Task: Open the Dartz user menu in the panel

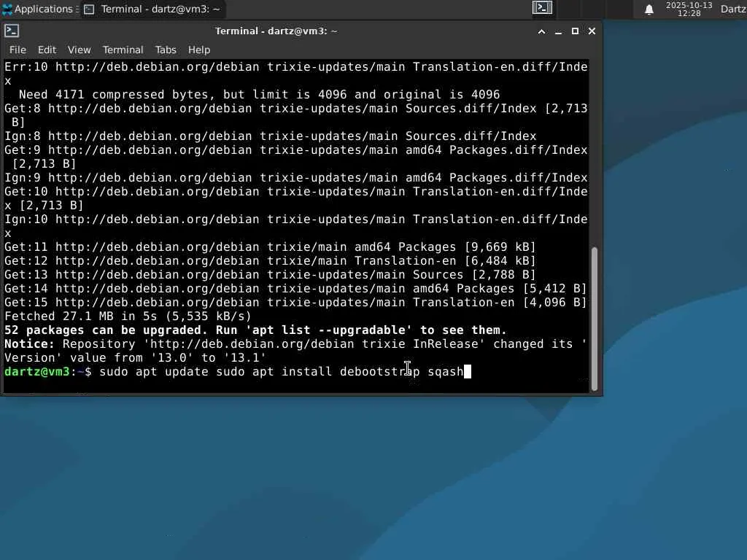Action: 733,9
